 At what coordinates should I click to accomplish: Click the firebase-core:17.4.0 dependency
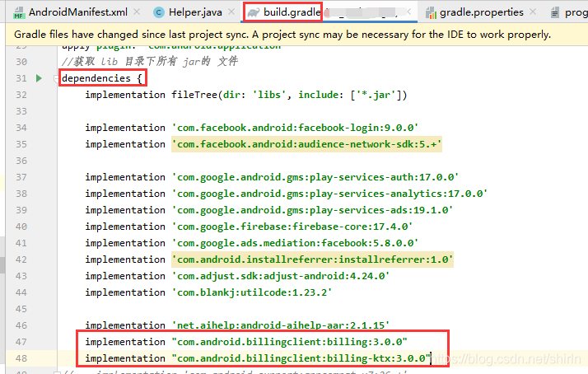click(292, 227)
